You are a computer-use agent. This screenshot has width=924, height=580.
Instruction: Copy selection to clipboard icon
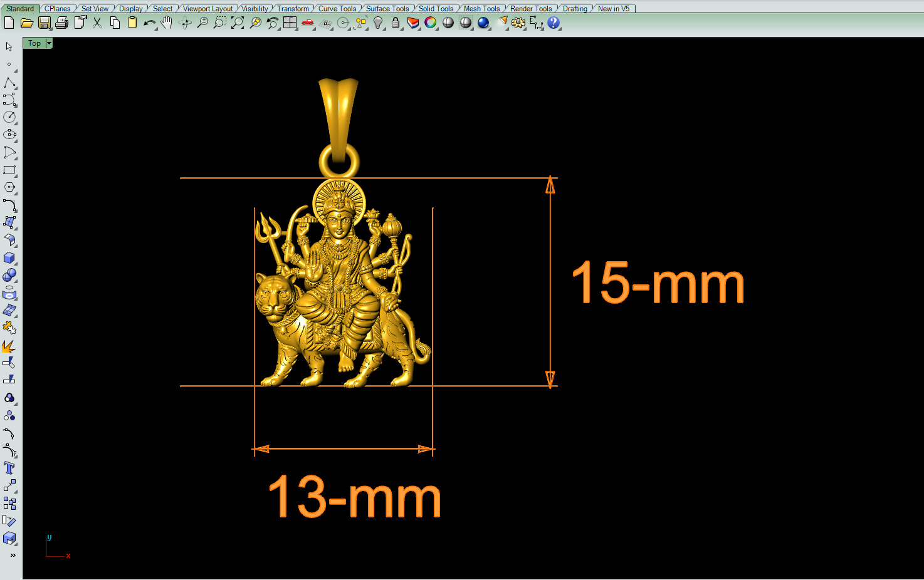[x=115, y=23]
